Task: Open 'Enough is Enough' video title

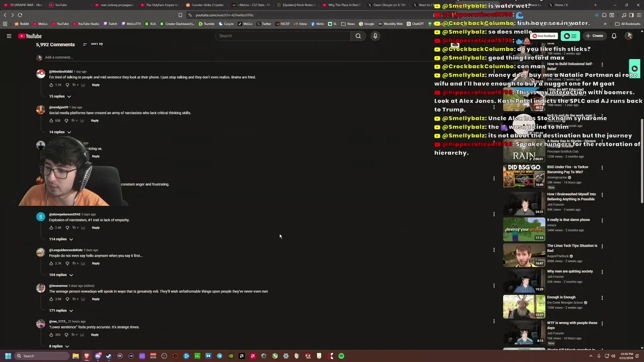Action: [561, 297]
